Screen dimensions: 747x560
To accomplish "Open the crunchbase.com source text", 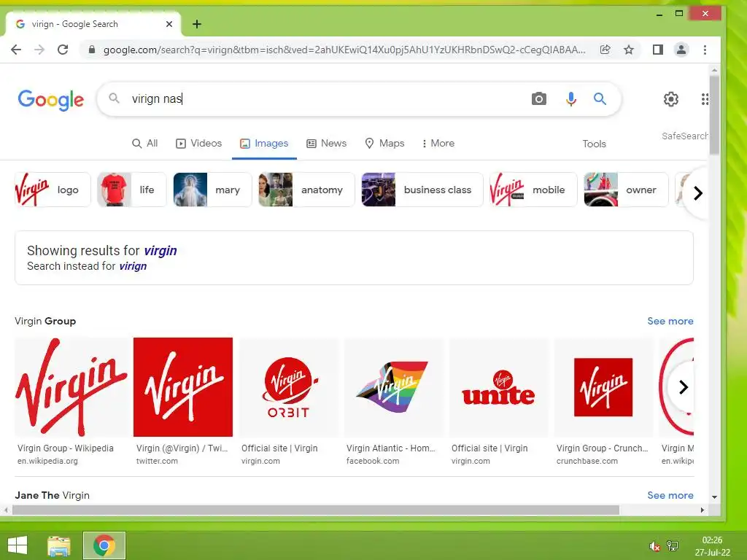I will [587, 461].
